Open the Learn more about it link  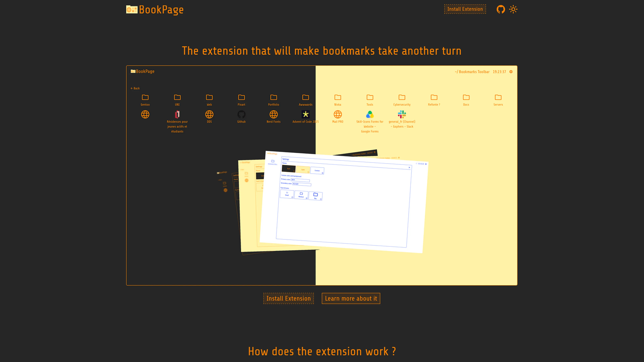click(x=351, y=298)
